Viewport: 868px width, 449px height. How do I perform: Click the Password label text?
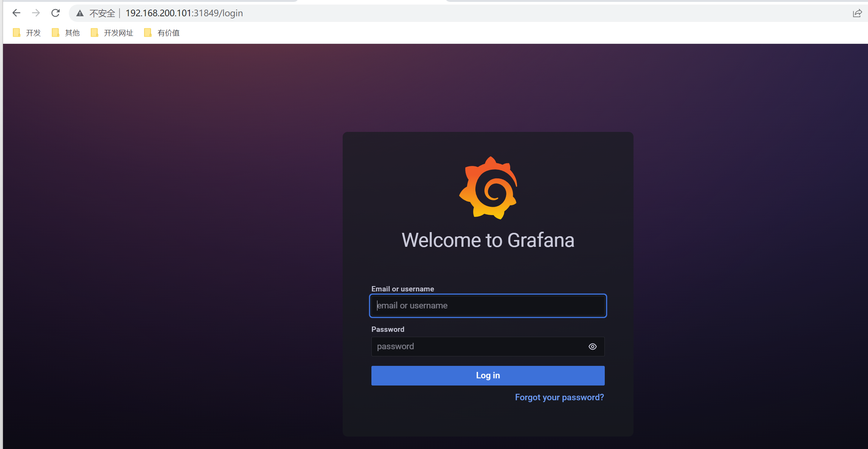tap(388, 330)
